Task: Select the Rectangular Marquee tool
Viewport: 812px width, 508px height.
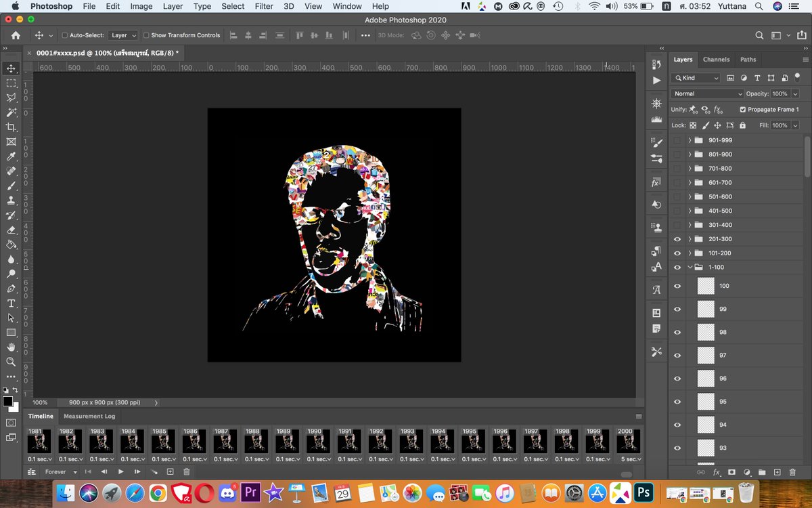Action: 11,83
